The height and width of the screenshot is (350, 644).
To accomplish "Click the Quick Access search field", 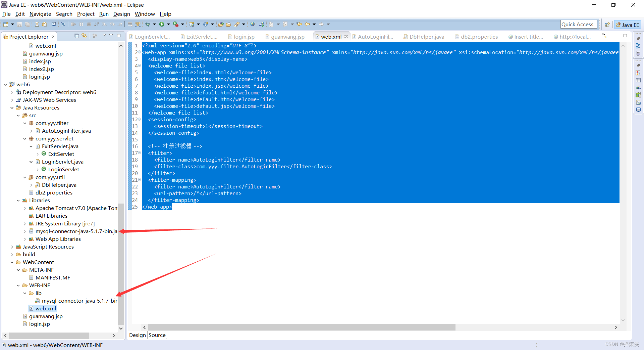I will coord(579,24).
